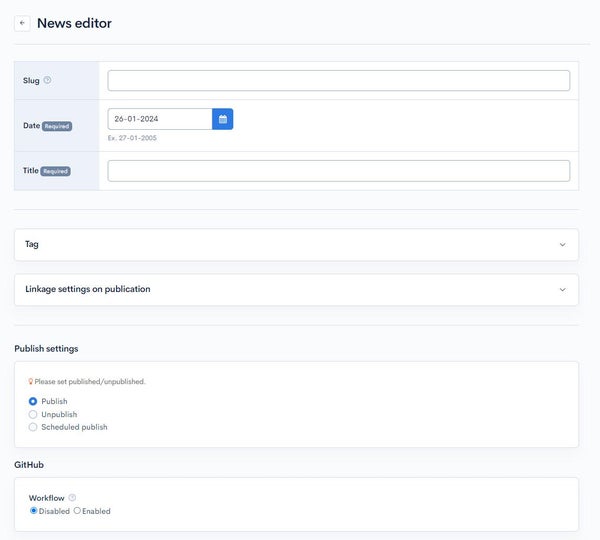This screenshot has width=600, height=540.
Task: Select the Publish radio option
Action: coord(33,401)
